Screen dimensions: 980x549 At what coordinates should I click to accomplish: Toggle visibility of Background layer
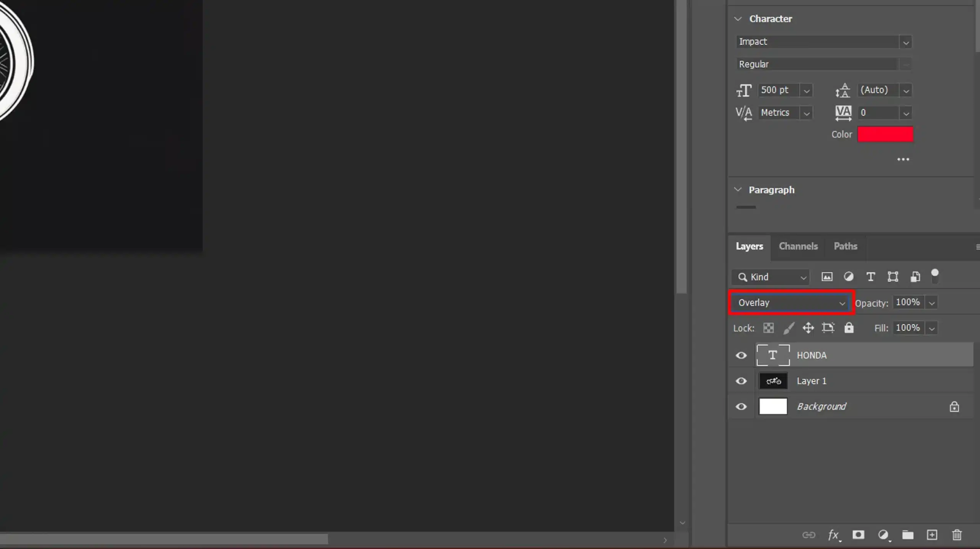coord(741,406)
